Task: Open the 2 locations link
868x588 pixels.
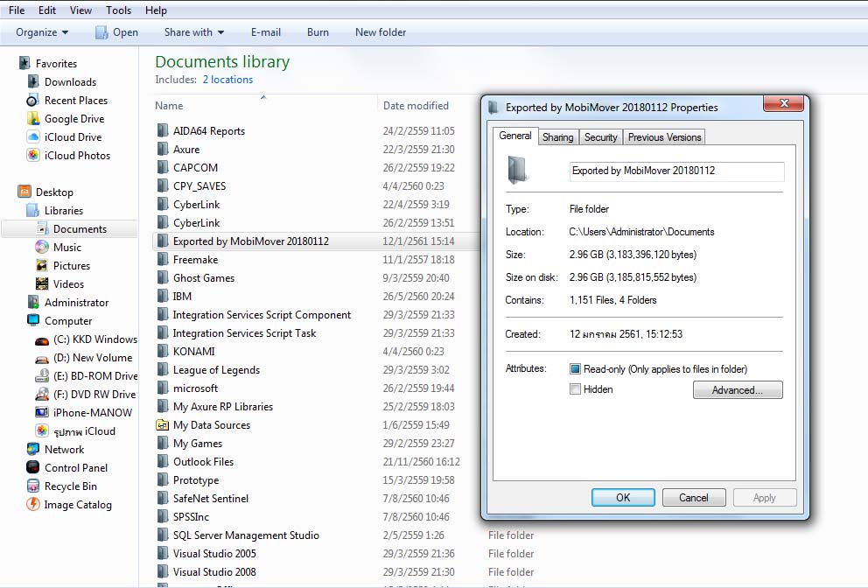Action: click(227, 79)
